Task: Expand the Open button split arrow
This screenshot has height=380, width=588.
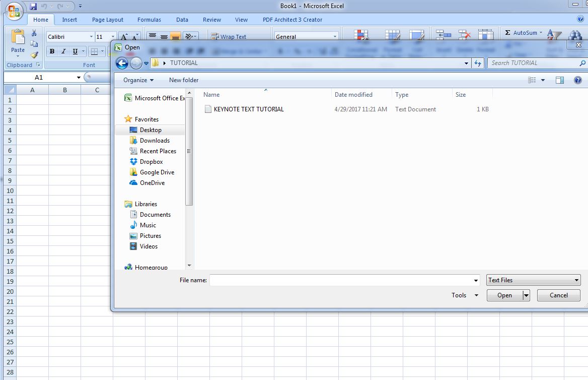Action: point(527,295)
